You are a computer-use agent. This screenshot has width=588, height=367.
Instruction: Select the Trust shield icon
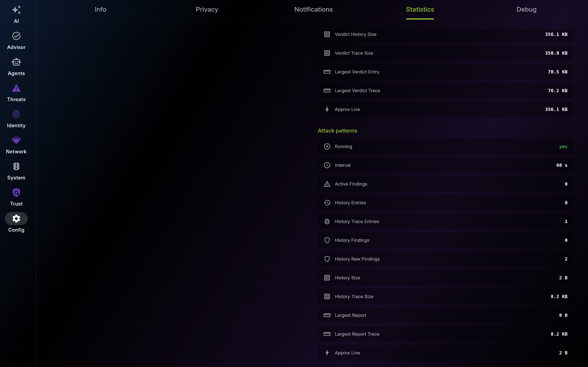tap(16, 192)
